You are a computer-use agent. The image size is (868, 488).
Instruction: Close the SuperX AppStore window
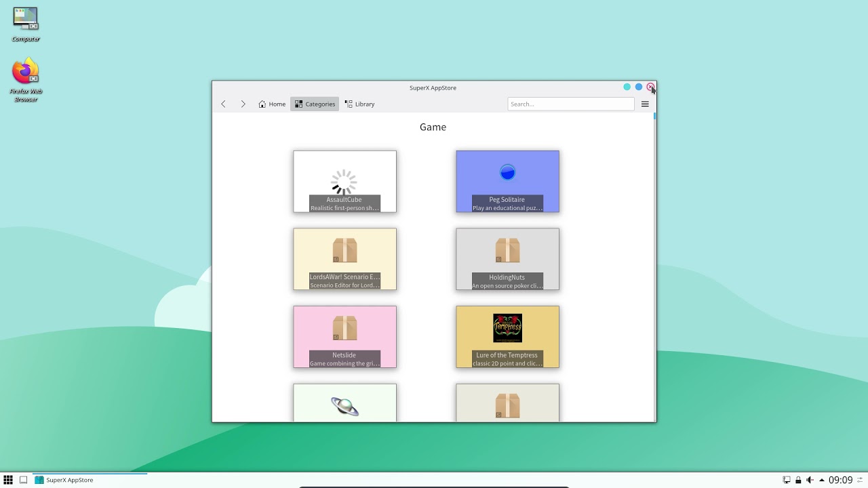[650, 87]
